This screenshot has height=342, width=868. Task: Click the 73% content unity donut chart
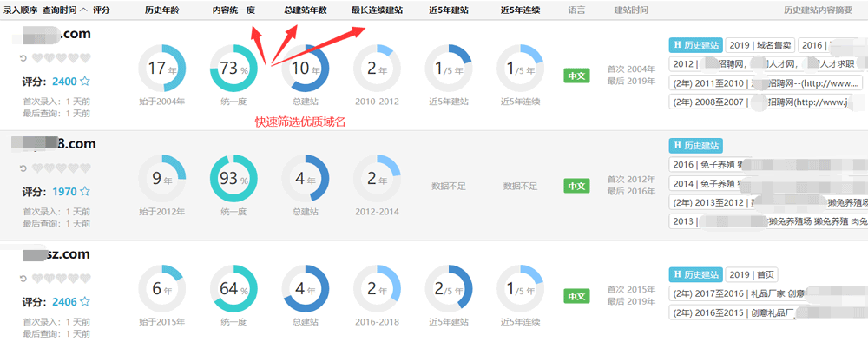(x=233, y=69)
